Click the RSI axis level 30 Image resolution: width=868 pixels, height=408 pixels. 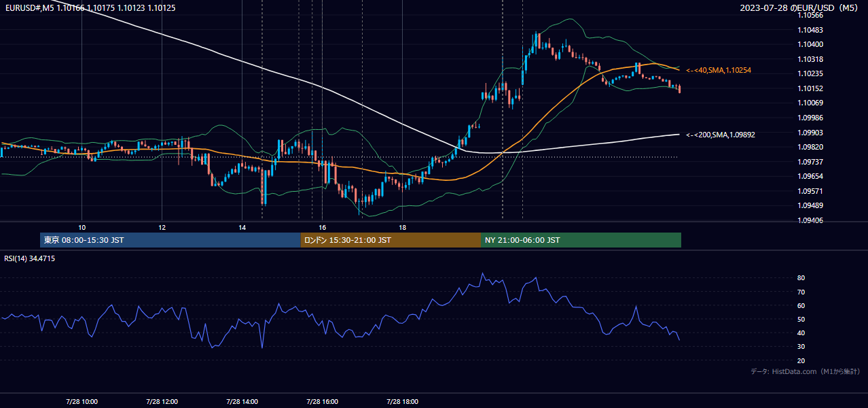(x=801, y=347)
